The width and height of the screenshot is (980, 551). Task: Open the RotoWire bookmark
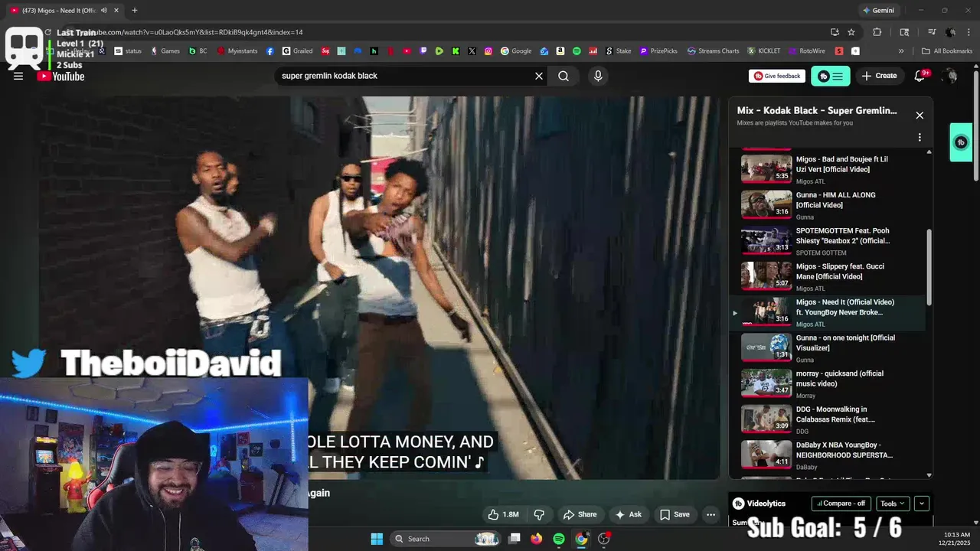807,51
